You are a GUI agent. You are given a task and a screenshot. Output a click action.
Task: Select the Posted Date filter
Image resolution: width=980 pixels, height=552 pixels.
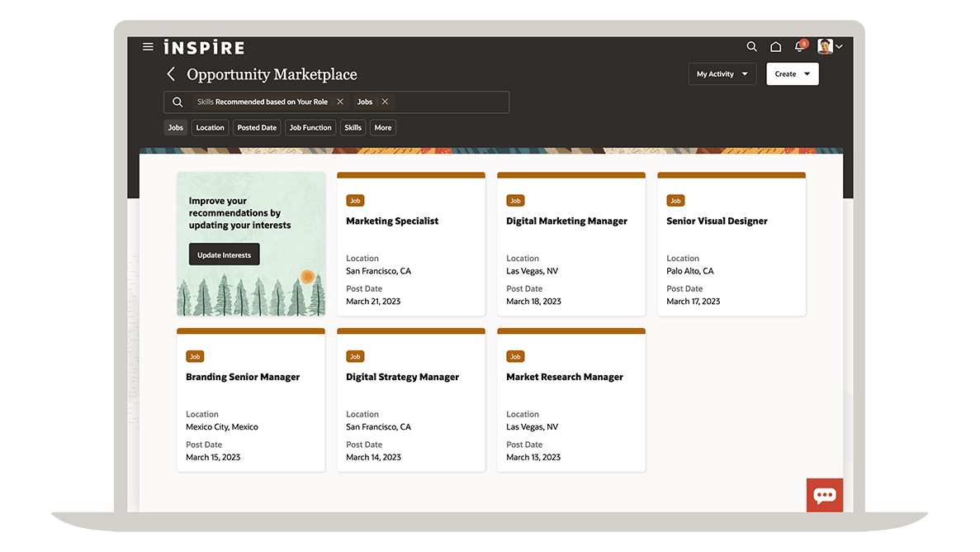pos(257,127)
